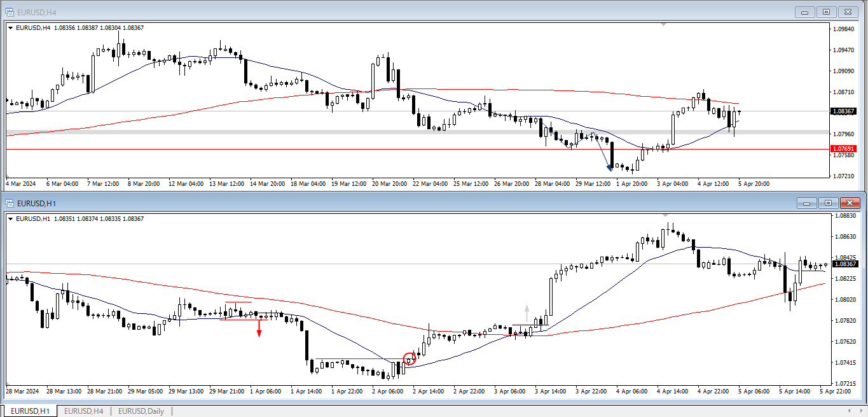Expand the EURUSD,H4 chart header triangle
This screenshot has height=417, width=868.
coord(10,27)
